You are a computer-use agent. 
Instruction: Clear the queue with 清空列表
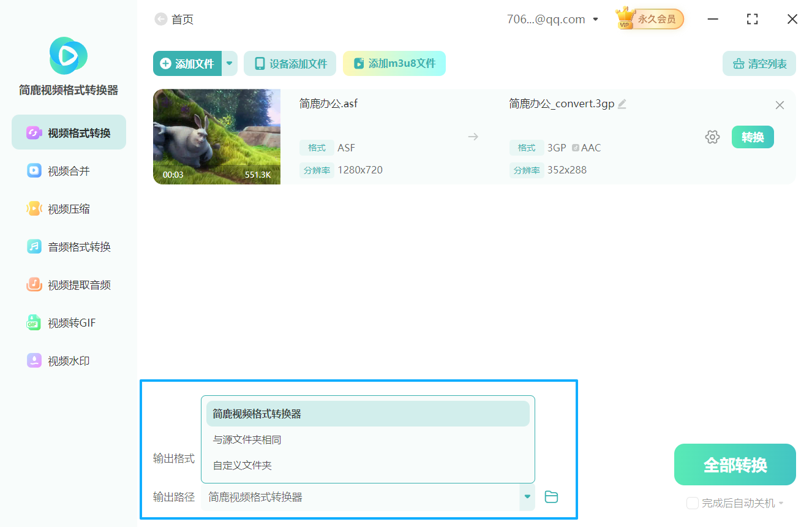pos(759,63)
